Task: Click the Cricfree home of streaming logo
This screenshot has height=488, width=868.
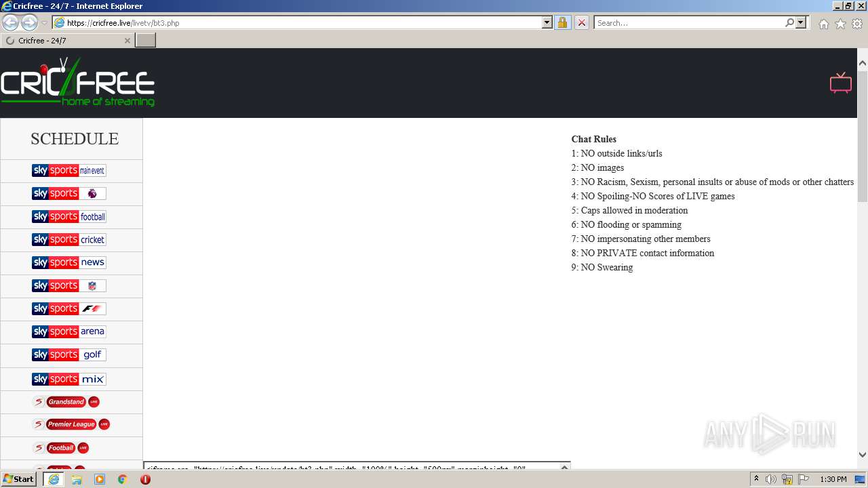Action: point(77,83)
